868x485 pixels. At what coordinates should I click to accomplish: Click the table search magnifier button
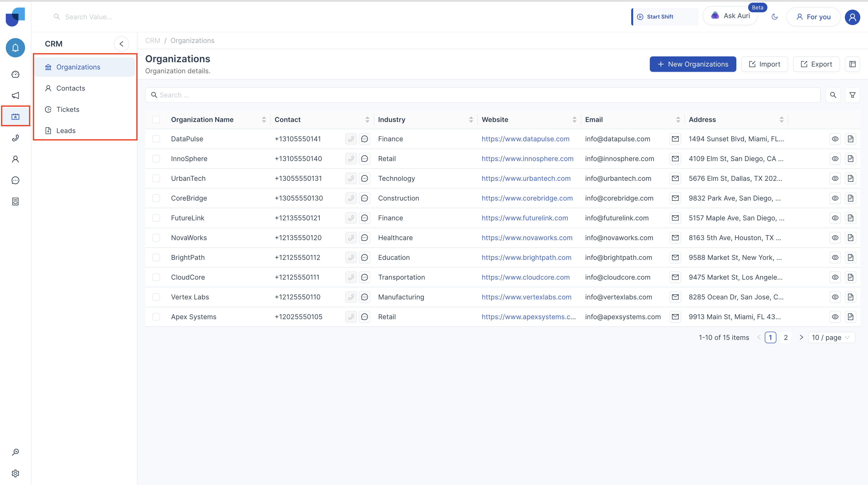pyautogui.click(x=833, y=95)
